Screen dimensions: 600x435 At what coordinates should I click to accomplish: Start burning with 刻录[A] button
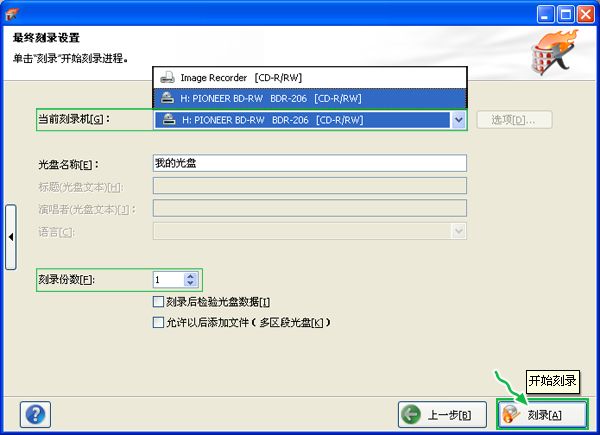[x=542, y=414]
